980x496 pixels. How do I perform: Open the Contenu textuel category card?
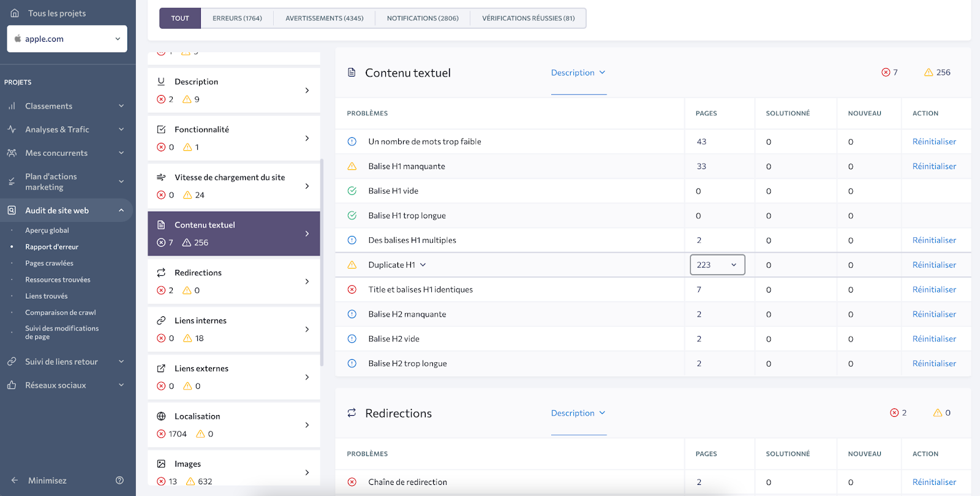tap(234, 234)
